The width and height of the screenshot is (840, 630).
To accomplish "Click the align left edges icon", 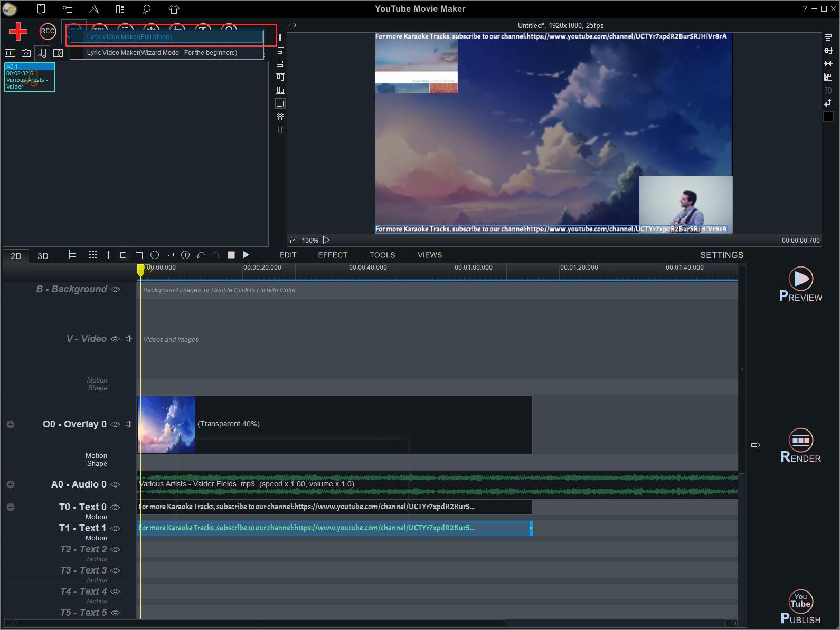I will (280, 51).
